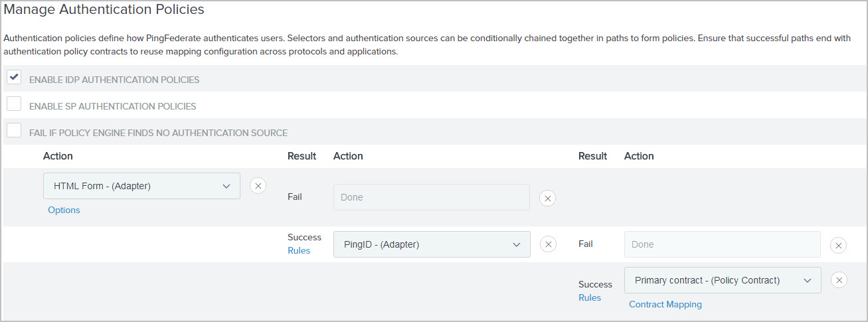Click the 'Enable SP Authentication Policies' label text

click(x=112, y=106)
